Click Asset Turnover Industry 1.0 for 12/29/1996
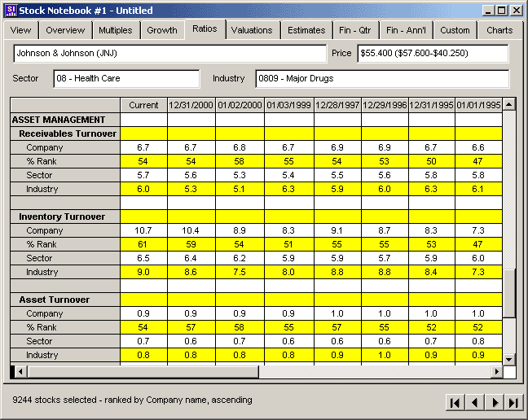Screen dimensions: 528x420 tap(385, 355)
